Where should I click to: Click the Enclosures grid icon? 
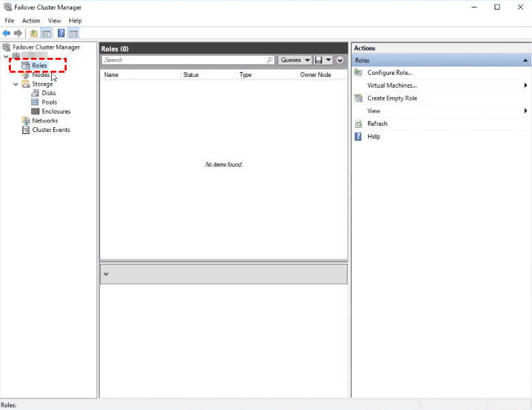click(35, 112)
